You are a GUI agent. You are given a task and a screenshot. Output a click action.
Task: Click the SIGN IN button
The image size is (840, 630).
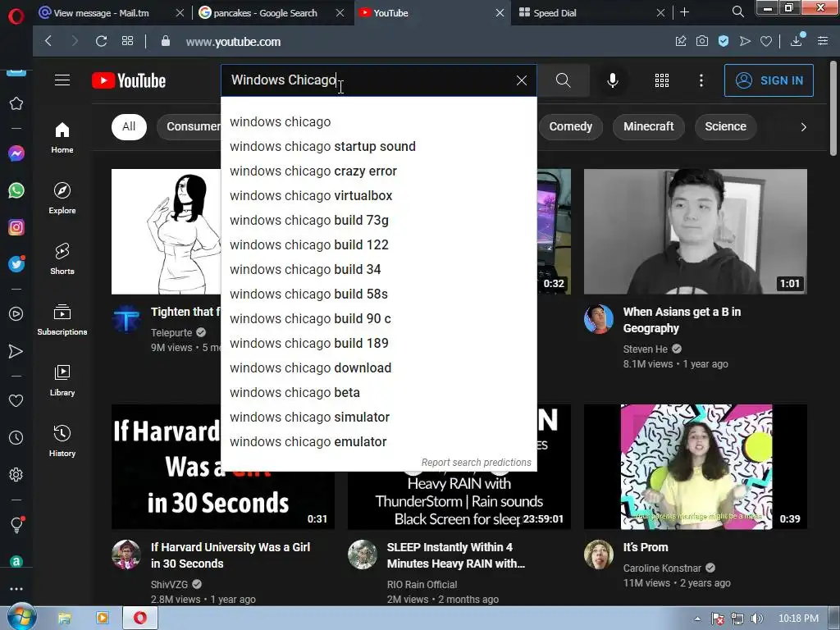(x=769, y=80)
